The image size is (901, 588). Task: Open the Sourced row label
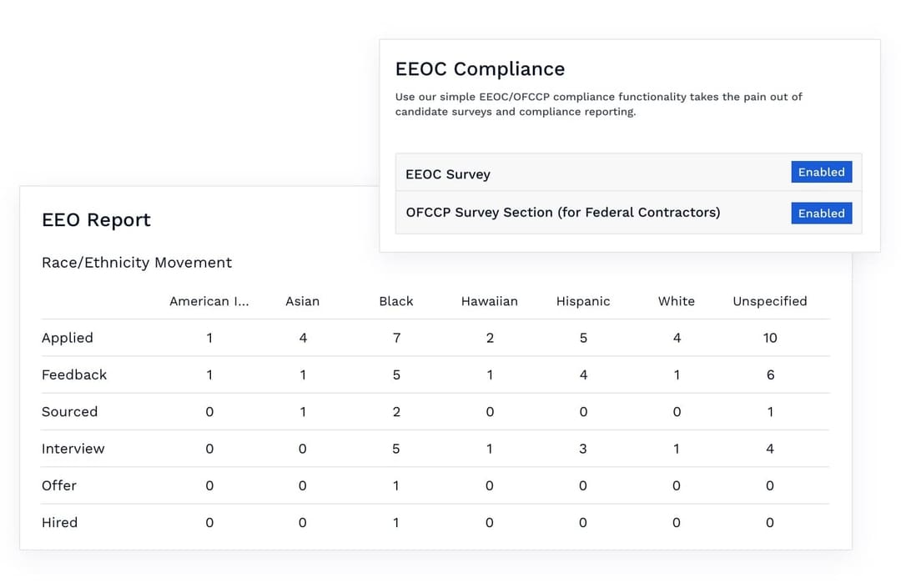tap(69, 412)
